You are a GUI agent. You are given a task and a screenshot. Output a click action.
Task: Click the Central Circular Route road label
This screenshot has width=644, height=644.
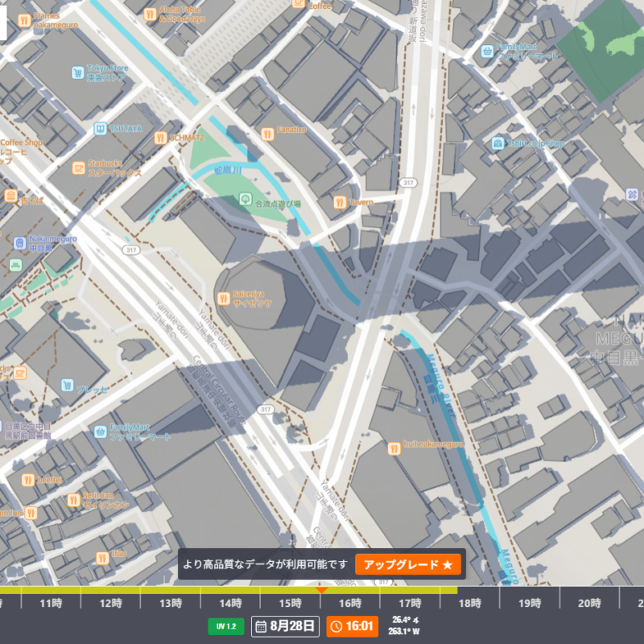pos(219,390)
